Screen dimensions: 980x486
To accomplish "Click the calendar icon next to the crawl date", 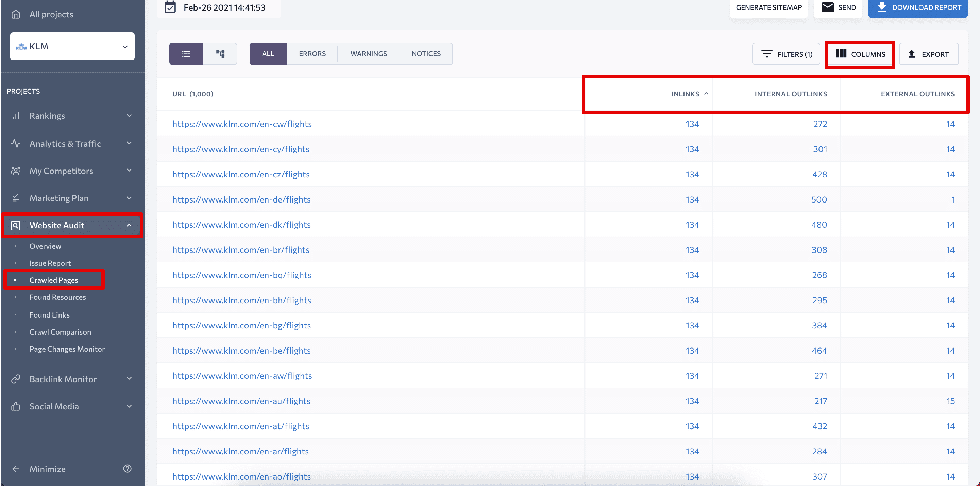I will click(x=170, y=7).
